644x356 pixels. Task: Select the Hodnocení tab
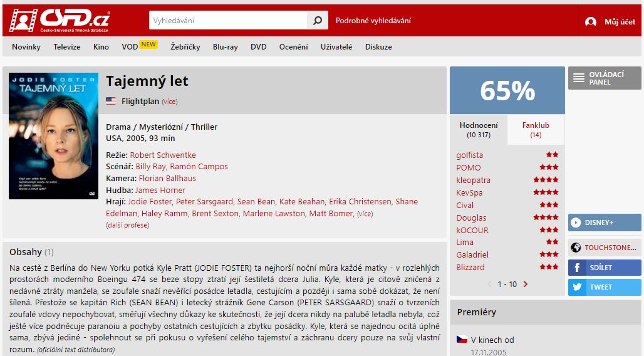(479, 130)
